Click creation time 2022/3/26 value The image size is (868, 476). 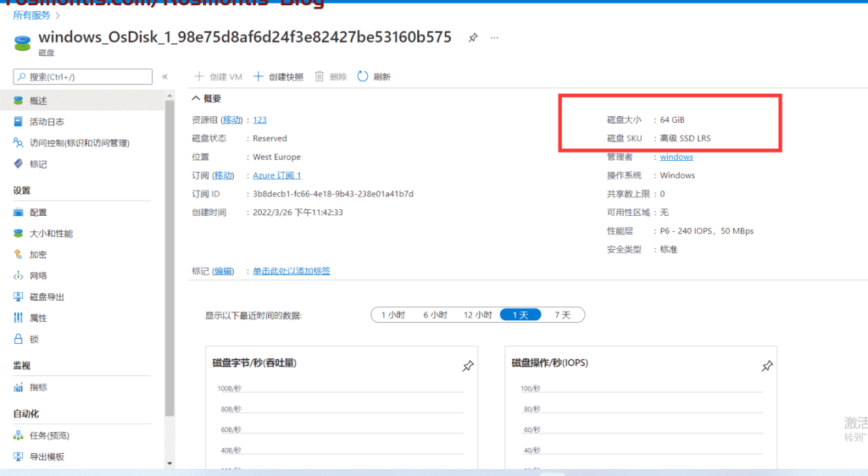298,213
